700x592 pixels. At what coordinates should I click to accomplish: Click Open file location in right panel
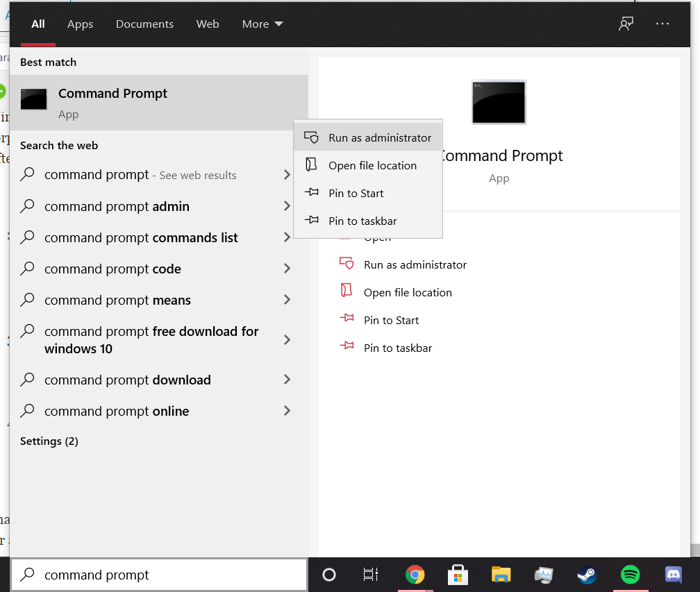[x=408, y=292]
